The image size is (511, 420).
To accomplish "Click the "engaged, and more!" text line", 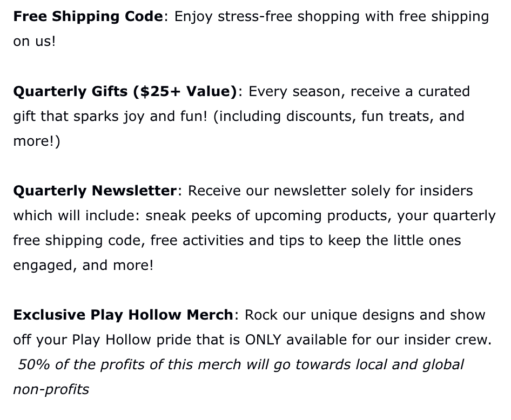I will click(83, 265).
